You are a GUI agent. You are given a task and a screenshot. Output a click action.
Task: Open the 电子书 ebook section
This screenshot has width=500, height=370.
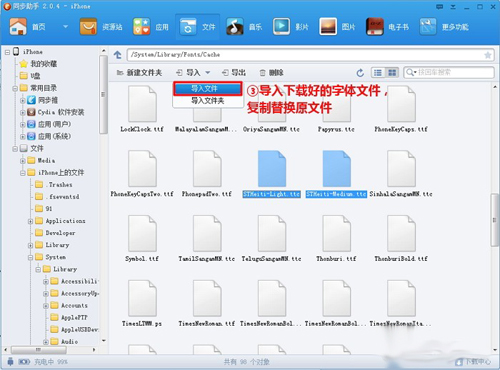(x=375, y=27)
